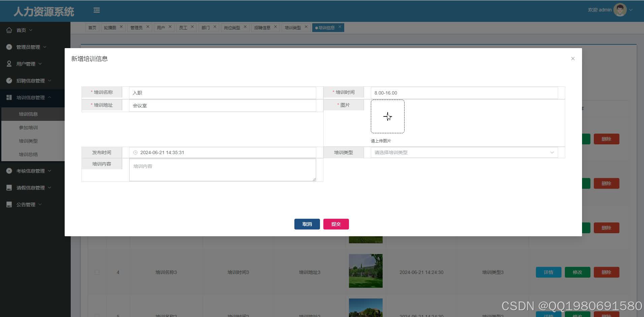Close the 培训类型 tab with its X
644x317 pixels.
pos(306,27)
